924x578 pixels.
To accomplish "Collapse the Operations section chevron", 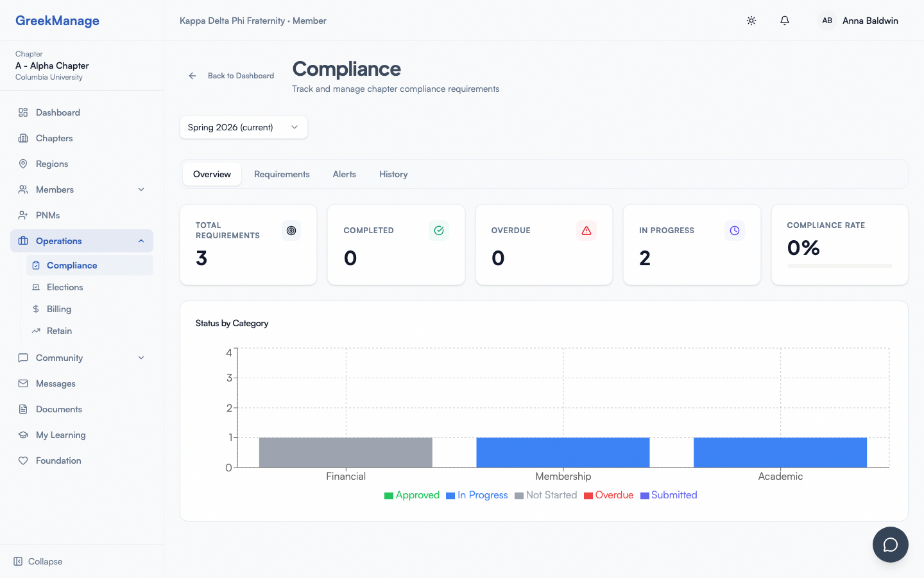I will click(141, 241).
